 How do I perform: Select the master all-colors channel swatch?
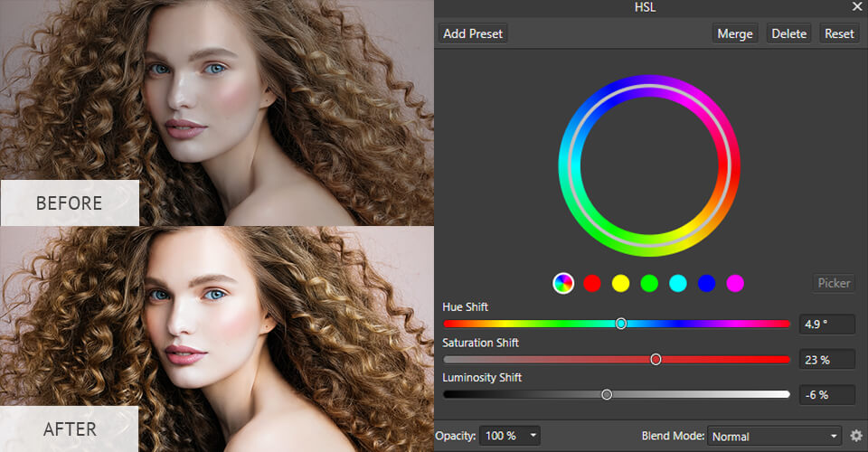[x=563, y=283]
